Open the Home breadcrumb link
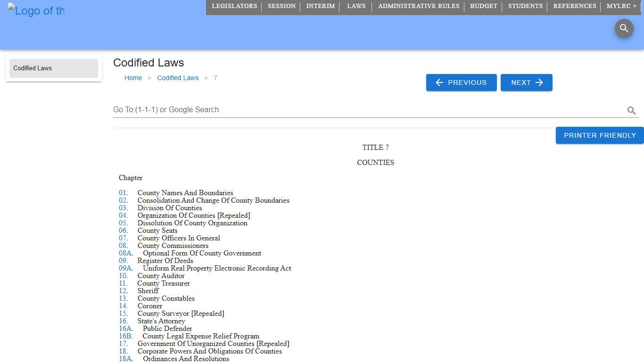 tap(133, 78)
